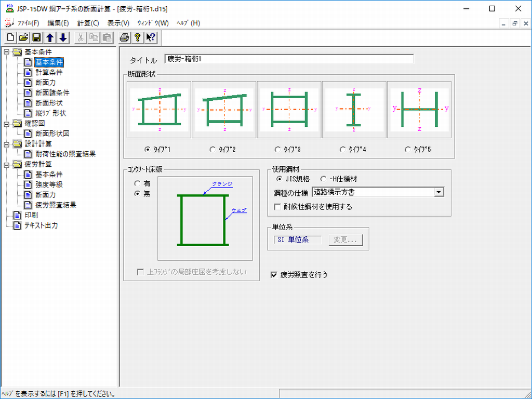Collapse the 基本条件 root tree folder

[6, 52]
